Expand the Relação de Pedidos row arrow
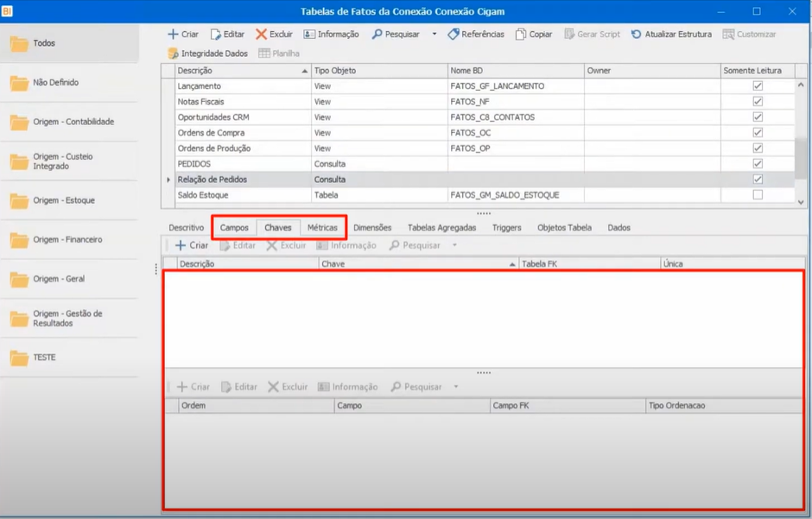 [x=168, y=180]
